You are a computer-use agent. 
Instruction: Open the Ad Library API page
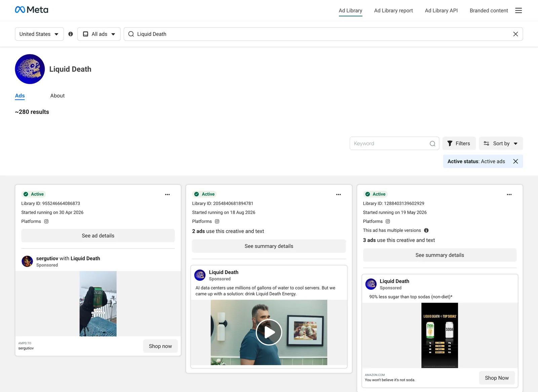coord(441,10)
